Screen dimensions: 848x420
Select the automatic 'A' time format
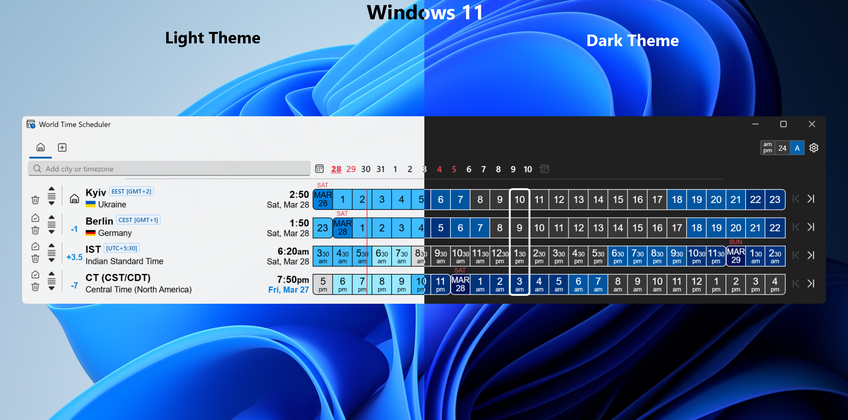(x=797, y=148)
